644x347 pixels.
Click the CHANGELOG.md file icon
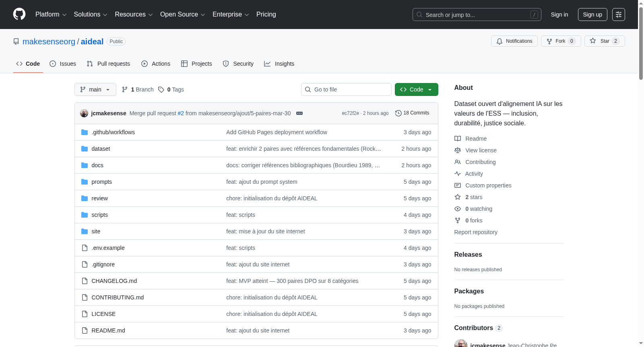85,281
